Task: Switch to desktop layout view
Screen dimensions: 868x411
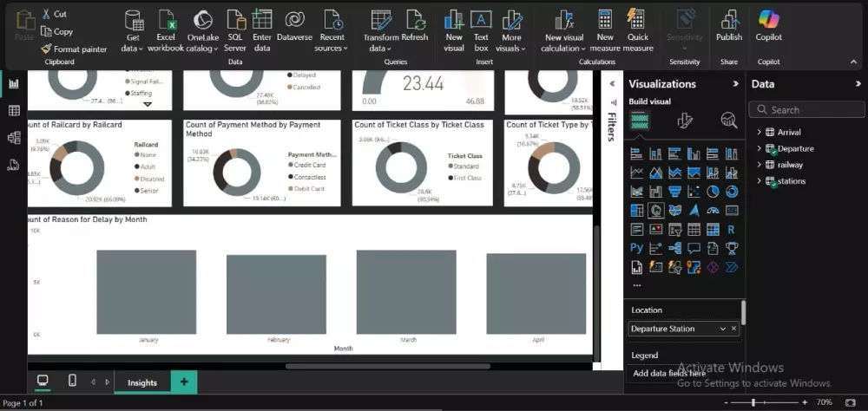Action: [x=43, y=381]
